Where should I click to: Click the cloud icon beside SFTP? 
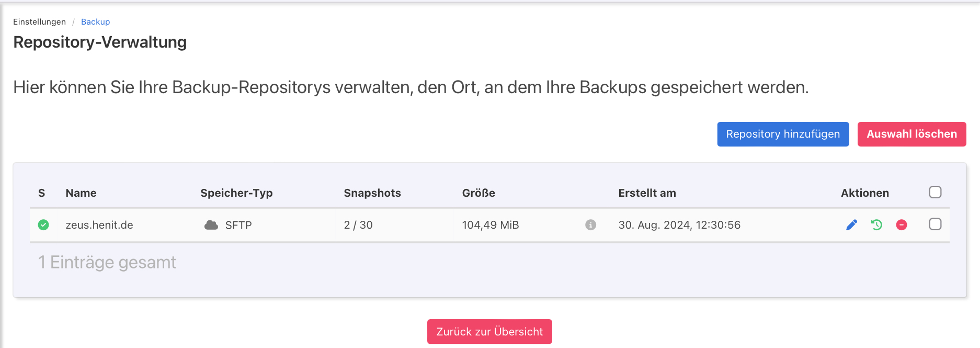[211, 225]
